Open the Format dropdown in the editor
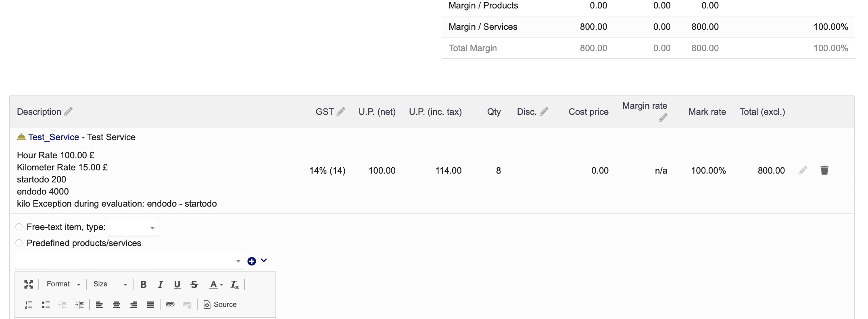Viewport: 868px width, 319px height. [x=63, y=284]
